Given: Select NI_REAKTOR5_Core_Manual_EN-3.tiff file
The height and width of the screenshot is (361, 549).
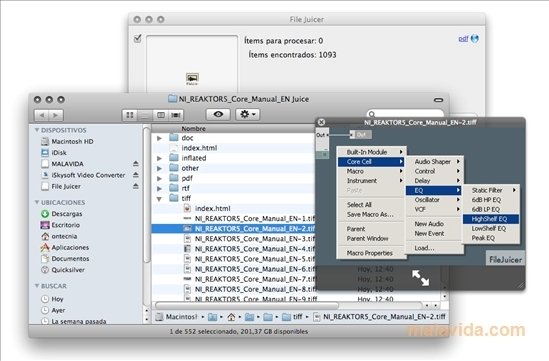Looking at the screenshot, I should point(256,239).
